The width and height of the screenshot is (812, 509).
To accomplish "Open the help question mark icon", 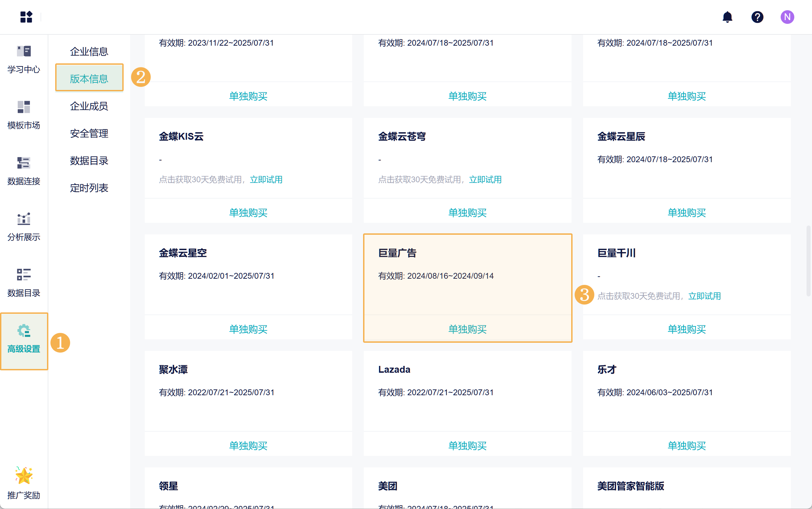I will pyautogui.click(x=757, y=17).
